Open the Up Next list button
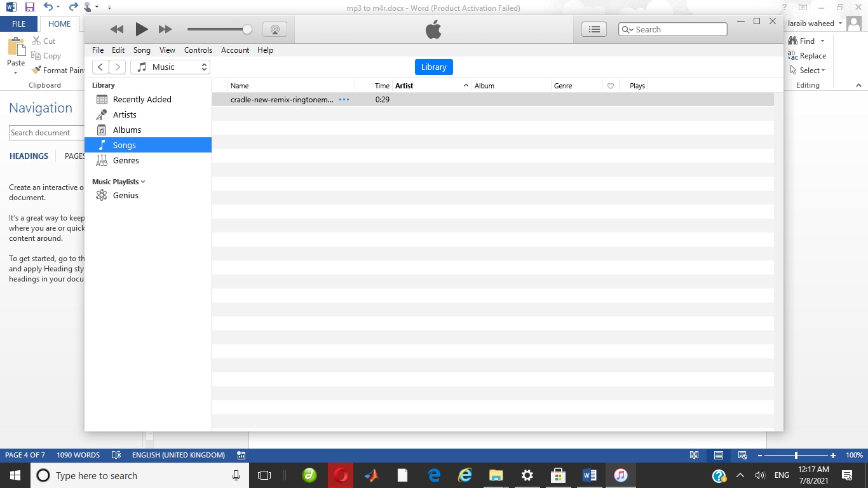 click(x=594, y=29)
